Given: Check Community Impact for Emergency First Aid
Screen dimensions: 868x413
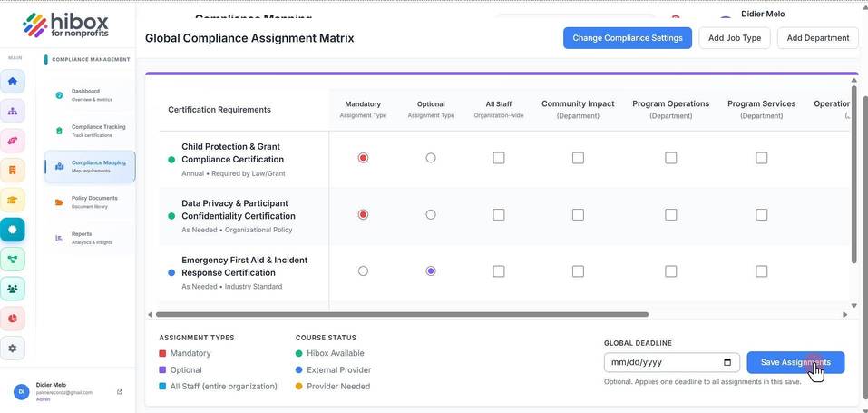Looking at the screenshot, I should 578,271.
